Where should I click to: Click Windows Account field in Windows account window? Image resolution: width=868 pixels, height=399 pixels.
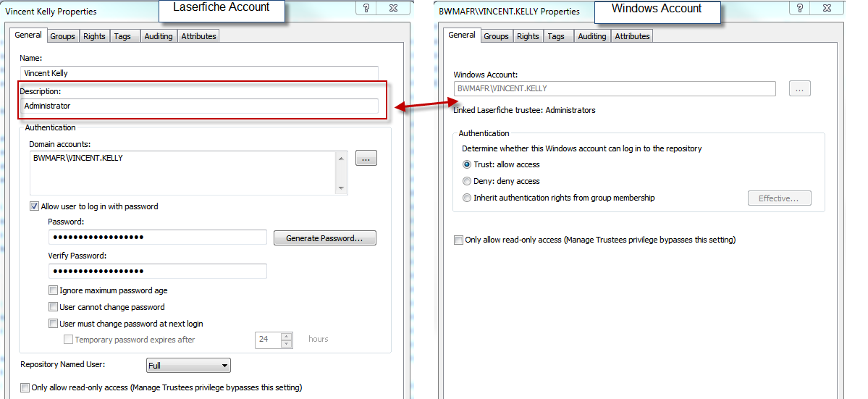(x=615, y=88)
